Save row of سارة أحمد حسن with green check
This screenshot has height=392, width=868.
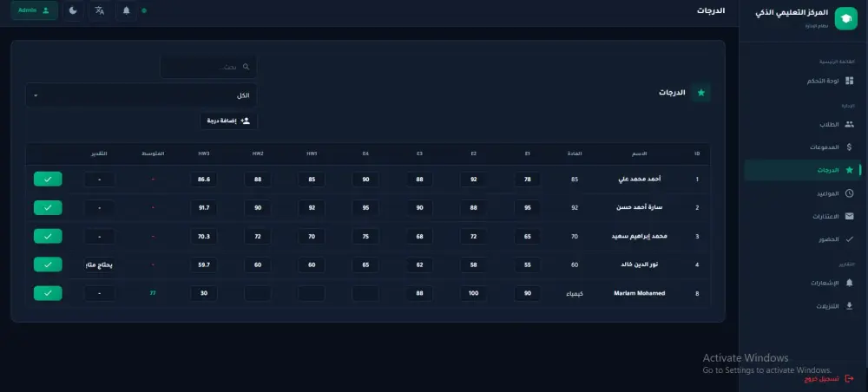pyautogui.click(x=48, y=208)
